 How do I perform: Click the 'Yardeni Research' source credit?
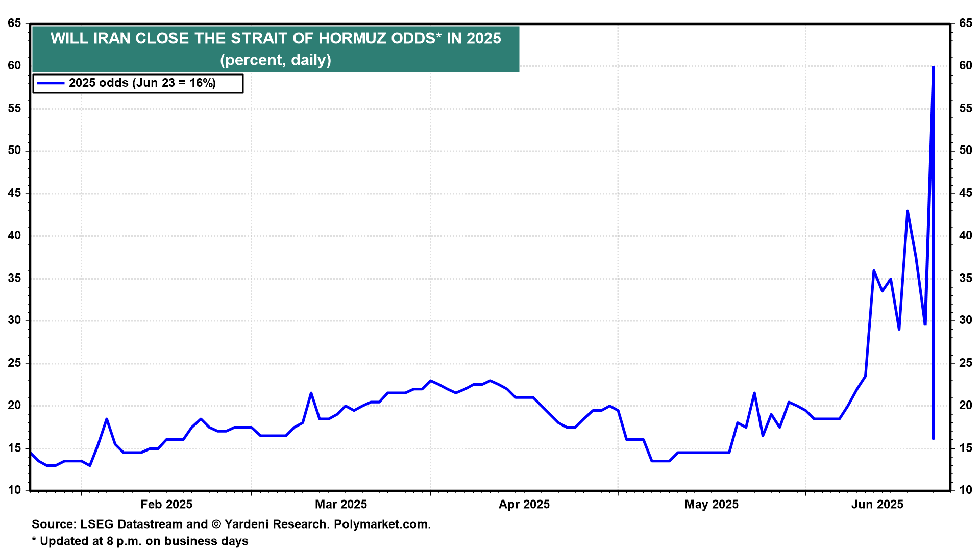[276, 524]
